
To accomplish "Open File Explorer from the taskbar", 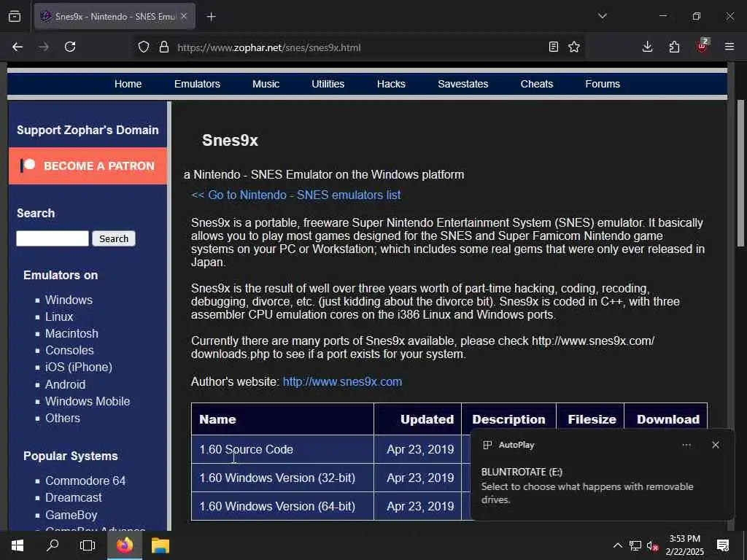I will point(160,545).
